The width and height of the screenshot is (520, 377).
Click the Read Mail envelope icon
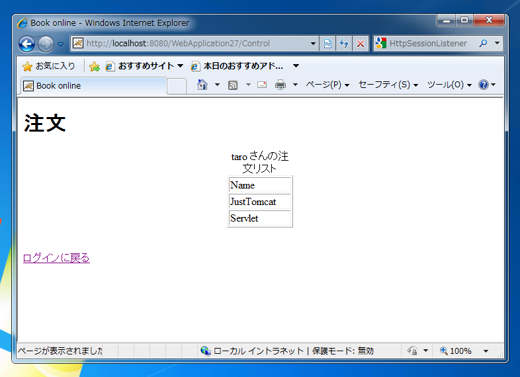(x=262, y=85)
